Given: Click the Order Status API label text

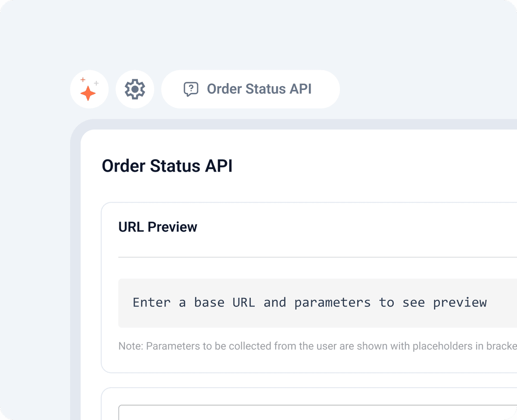Looking at the screenshot, I should (259, 89).
